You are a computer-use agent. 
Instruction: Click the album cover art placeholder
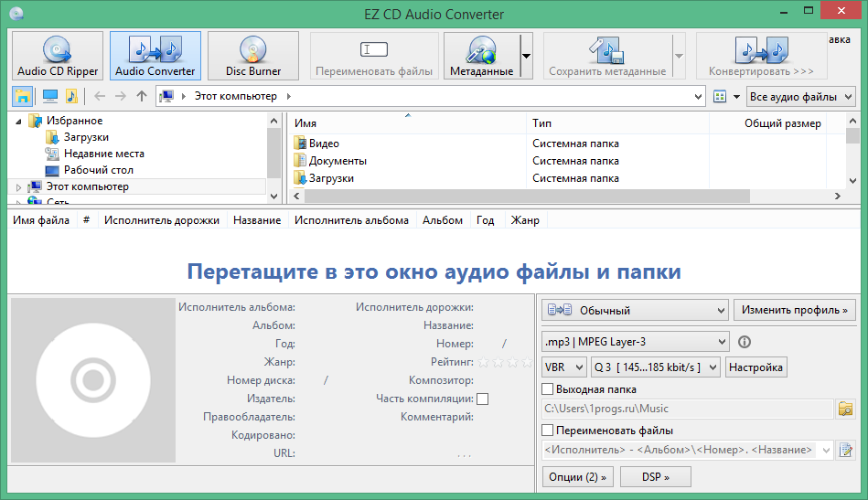click(93, 380)
